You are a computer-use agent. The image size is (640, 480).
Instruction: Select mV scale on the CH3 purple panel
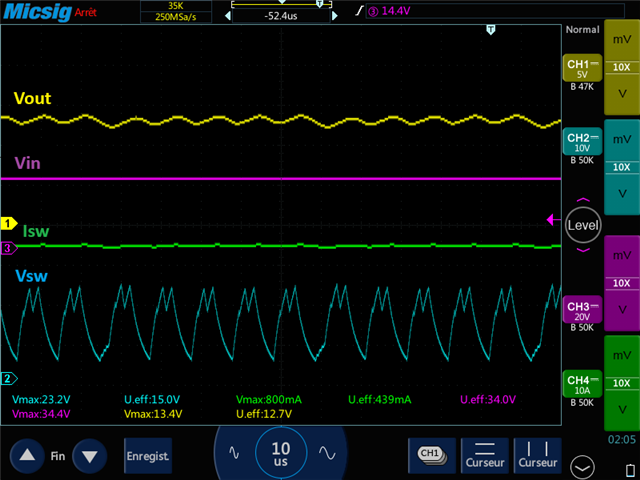(622, 256)
